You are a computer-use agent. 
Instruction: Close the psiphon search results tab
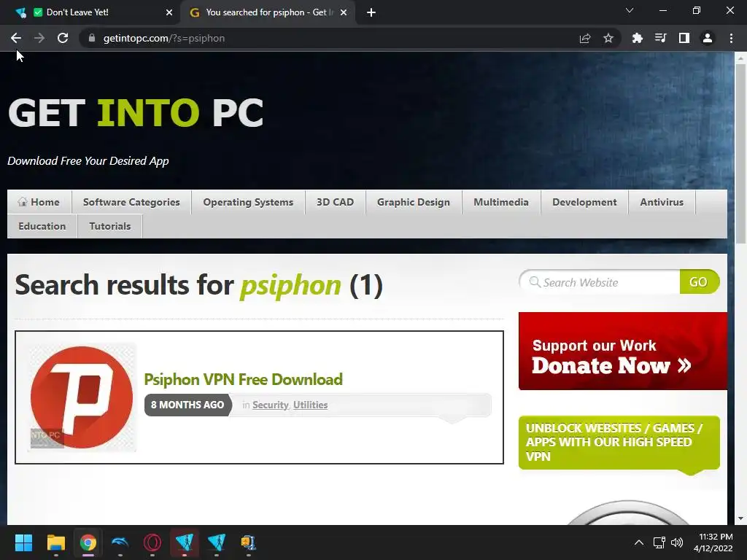point(344,12)
